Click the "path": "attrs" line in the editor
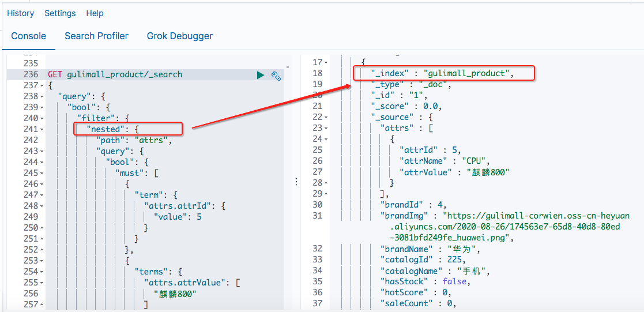 (134, 140)
